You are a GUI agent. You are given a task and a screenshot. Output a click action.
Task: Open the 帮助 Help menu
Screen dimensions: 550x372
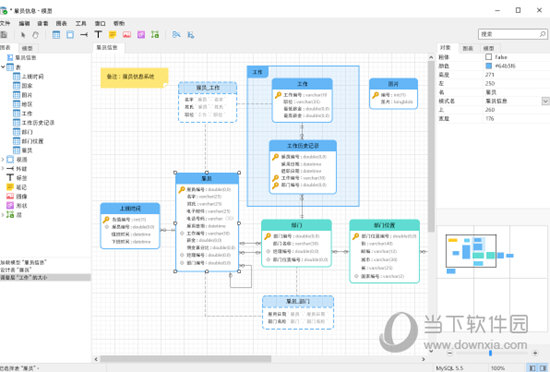(119, 23)
